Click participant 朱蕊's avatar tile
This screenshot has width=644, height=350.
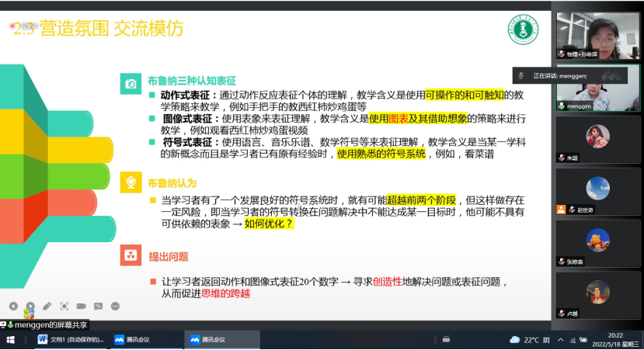click(597, 138)
